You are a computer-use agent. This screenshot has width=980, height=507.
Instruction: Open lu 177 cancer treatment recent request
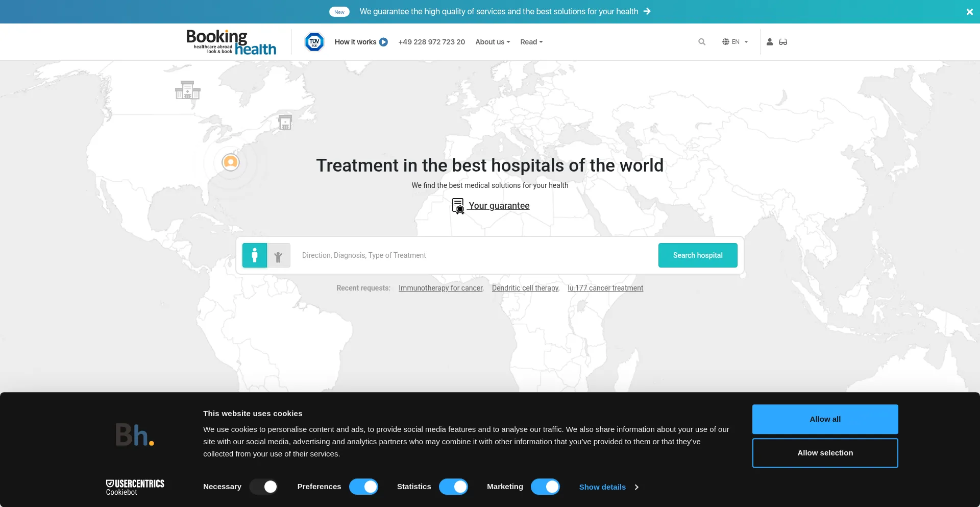point(605,288)
